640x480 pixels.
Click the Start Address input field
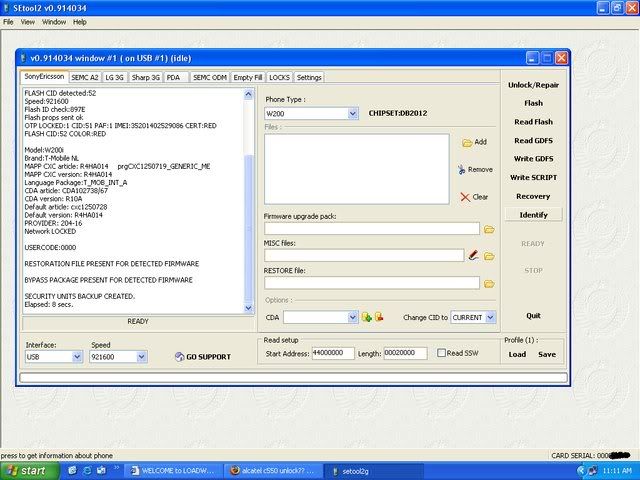[333, 353]
